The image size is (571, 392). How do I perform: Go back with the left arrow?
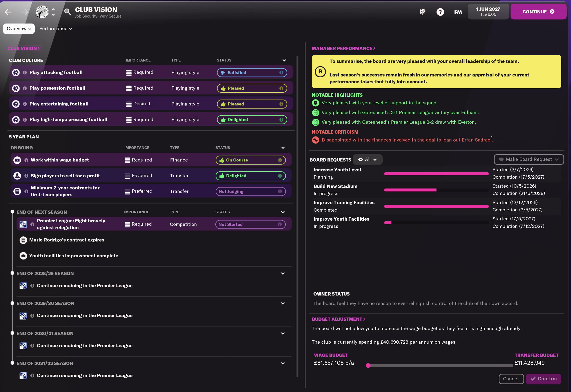(x=8, y=12)
